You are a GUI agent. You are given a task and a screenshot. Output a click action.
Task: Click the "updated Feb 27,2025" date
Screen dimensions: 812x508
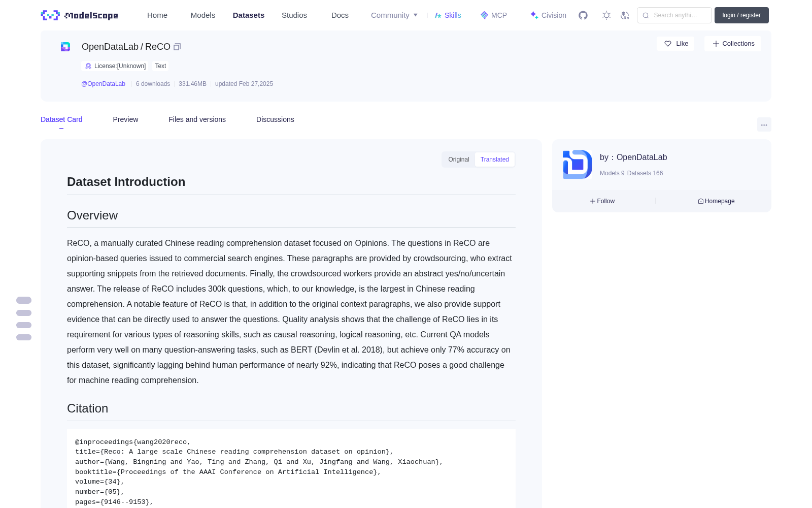[244, 84]
